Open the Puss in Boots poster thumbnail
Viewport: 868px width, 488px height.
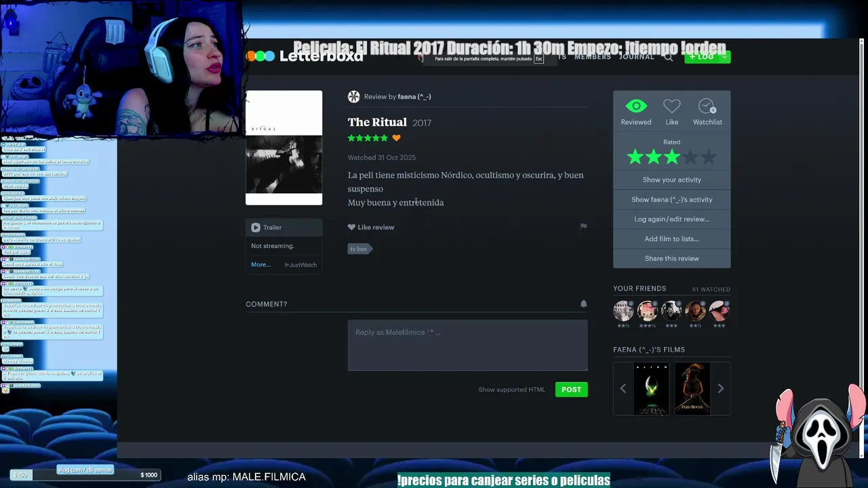tap(692, 388)
